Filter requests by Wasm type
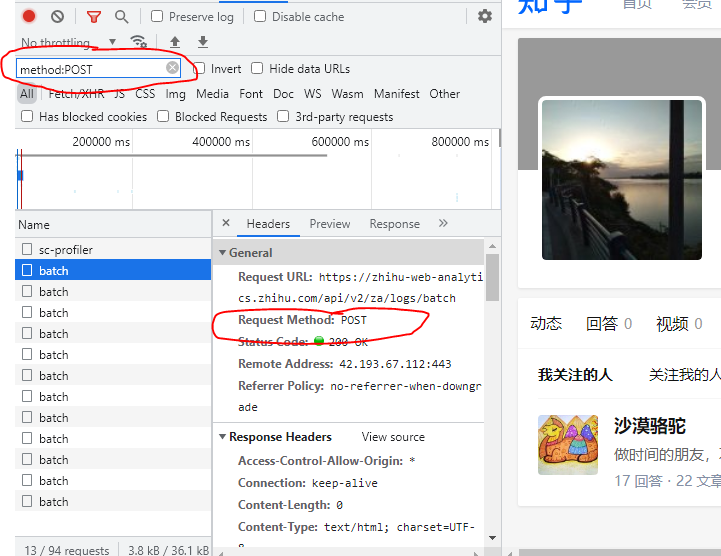Screen dimensions: 721x556 point(347,94)
